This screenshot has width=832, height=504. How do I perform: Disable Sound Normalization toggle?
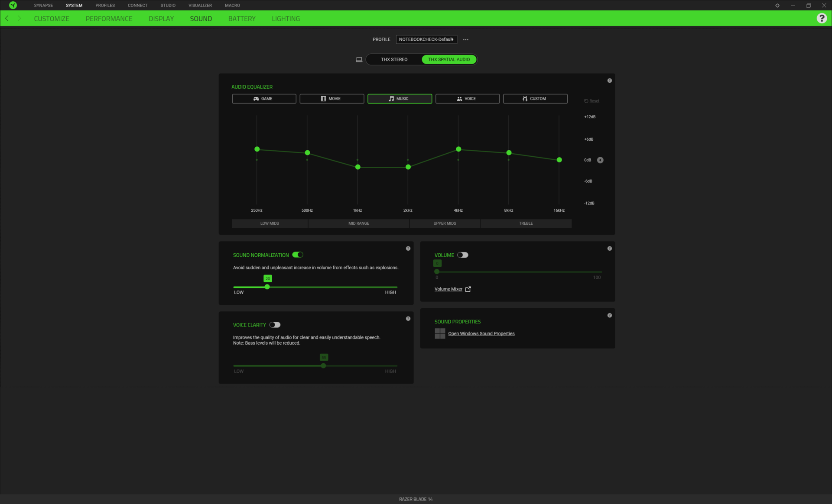coord(298,255)
